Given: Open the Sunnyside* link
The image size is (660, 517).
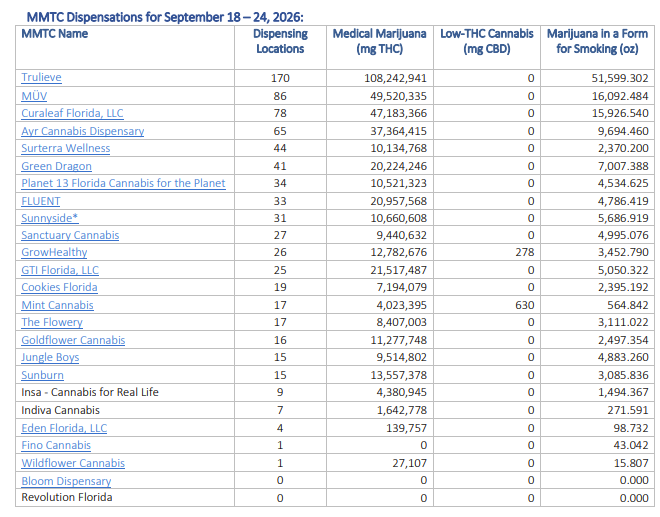Looking at the screenshot, I should tap(50, 218).
